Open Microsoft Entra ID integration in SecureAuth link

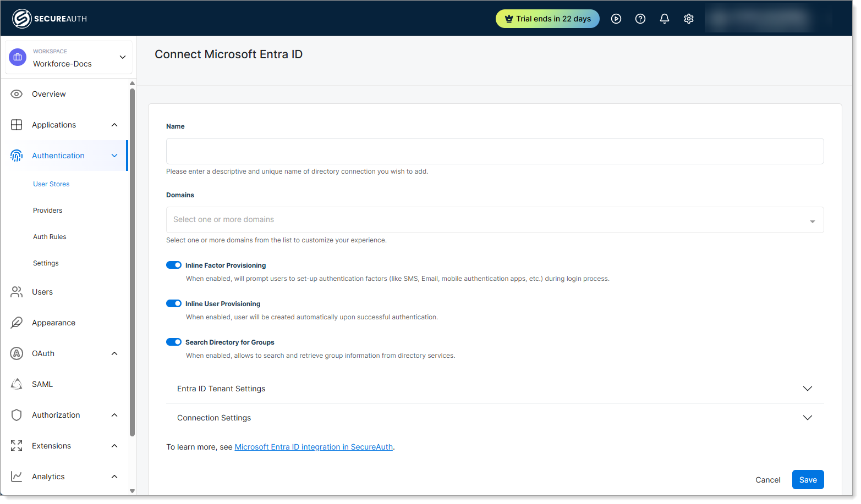[x=314, y=447]
